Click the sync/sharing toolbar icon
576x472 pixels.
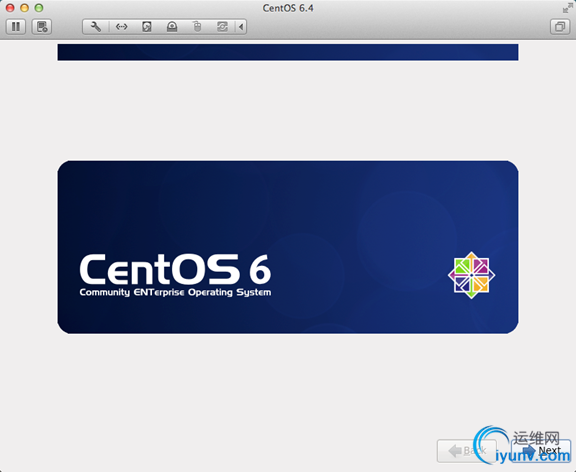(222, 27)
